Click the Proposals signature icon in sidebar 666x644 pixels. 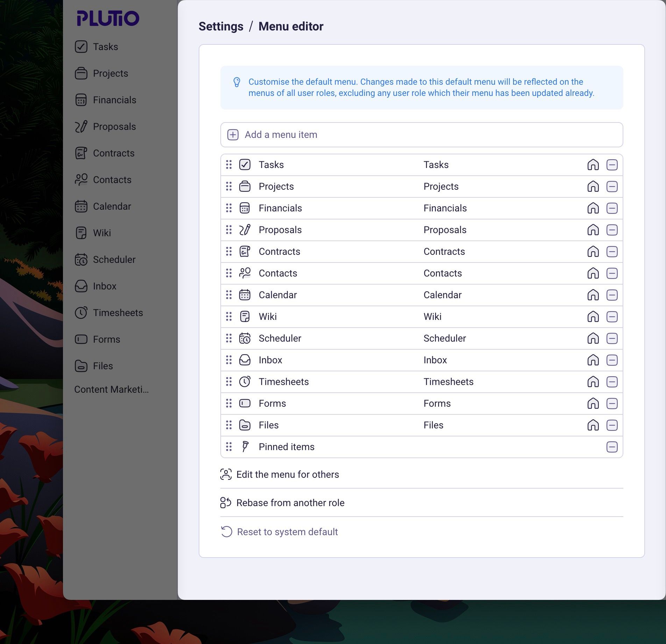(x=82, y=127)
